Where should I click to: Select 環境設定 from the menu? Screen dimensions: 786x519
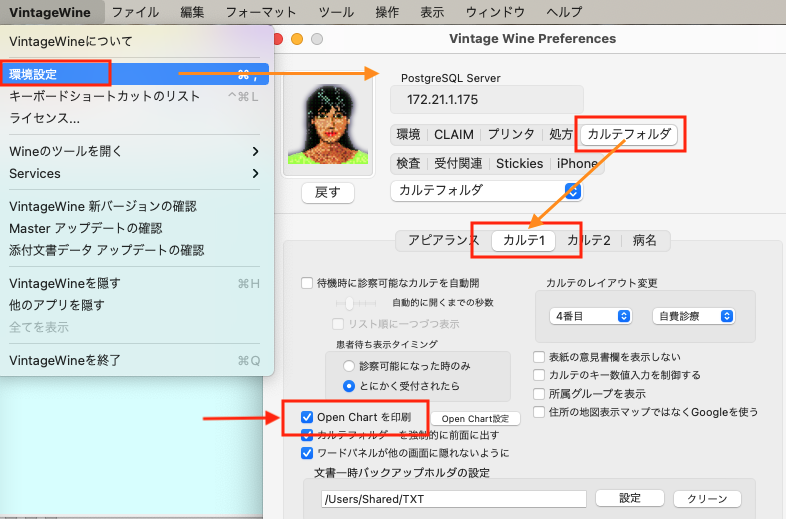coord(33,74)
